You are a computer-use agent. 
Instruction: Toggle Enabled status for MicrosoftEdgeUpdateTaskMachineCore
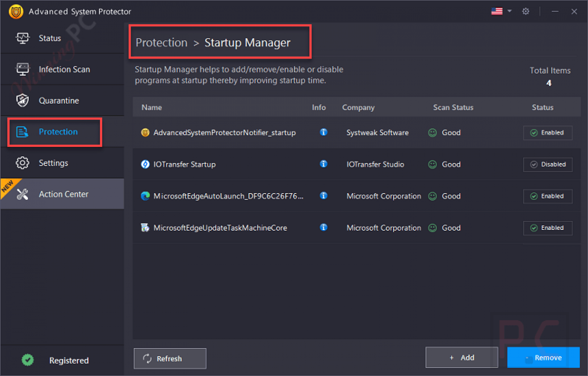548,228
